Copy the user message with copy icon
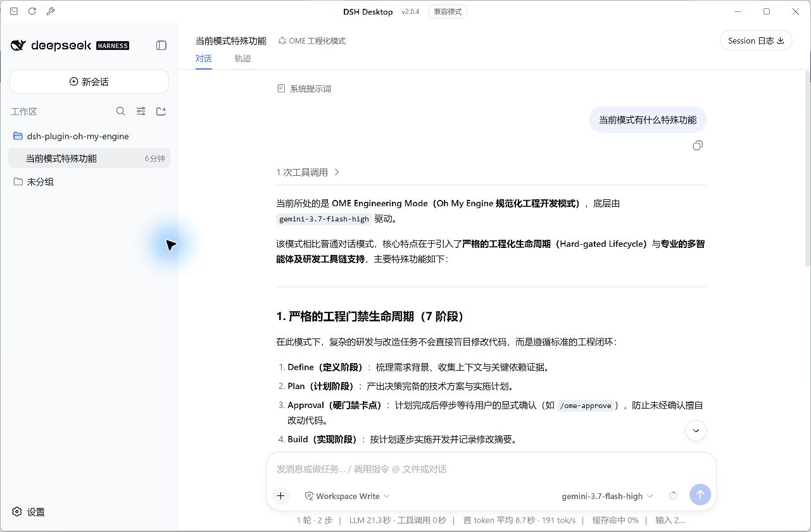Image resolution: width=811 pixels, height=532 pixels. click(x=698, y=145)
